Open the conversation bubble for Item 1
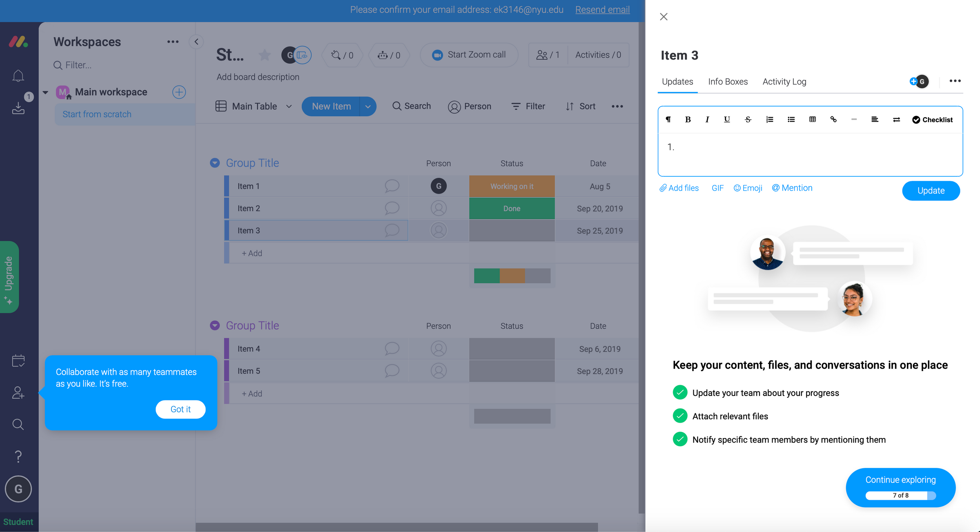 [392, 186]
